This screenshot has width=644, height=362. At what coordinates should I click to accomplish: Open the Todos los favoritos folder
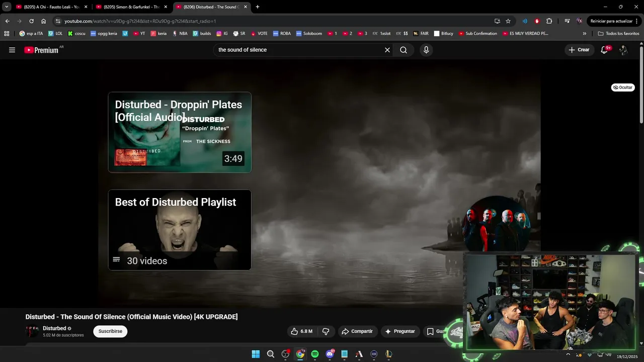[x=619, y=34]
